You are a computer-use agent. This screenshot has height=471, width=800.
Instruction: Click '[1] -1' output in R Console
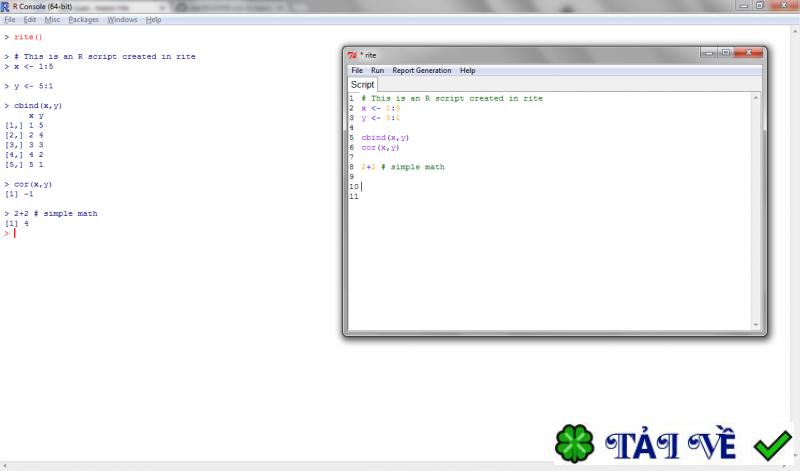point(19,194)
